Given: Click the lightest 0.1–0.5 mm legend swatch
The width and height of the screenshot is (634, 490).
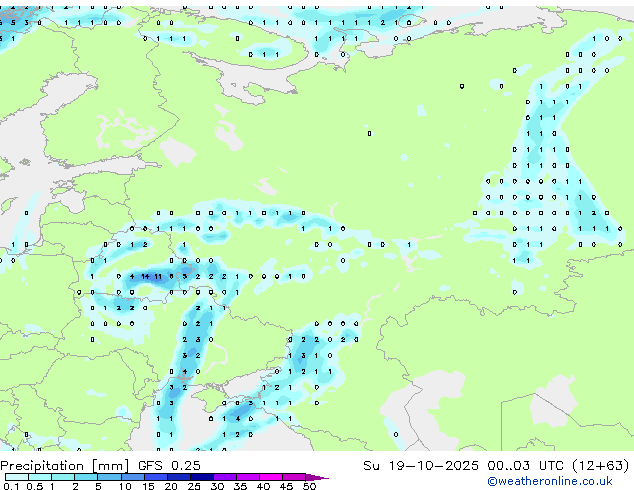Looking at the screenshot, I should (x=17, y=477).
